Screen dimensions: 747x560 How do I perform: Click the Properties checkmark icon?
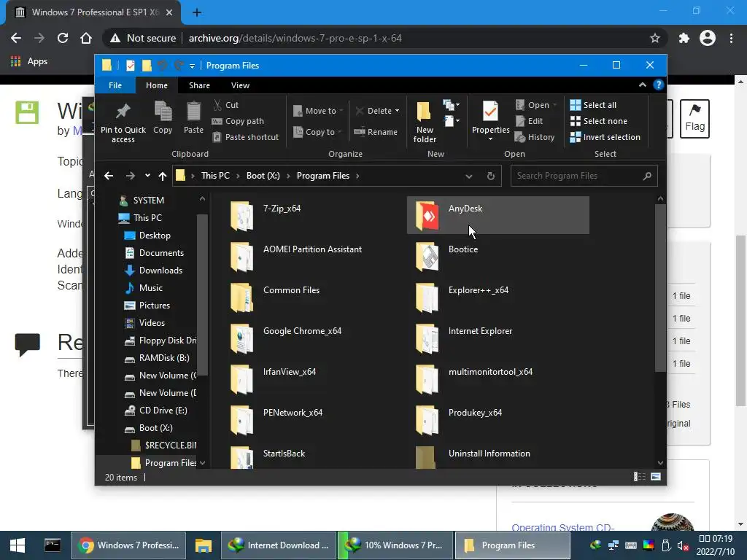(x=491, y=112)
